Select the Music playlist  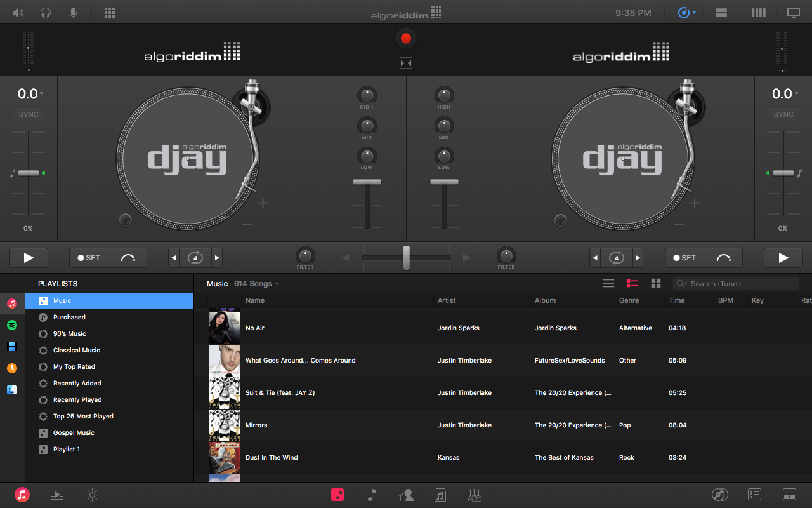pos(109,301)
